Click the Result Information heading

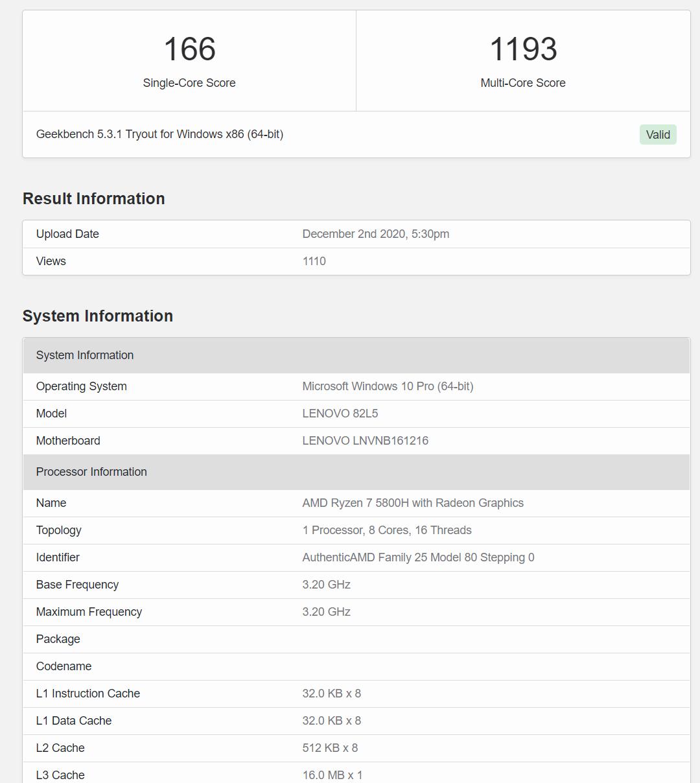pos(93,198)
